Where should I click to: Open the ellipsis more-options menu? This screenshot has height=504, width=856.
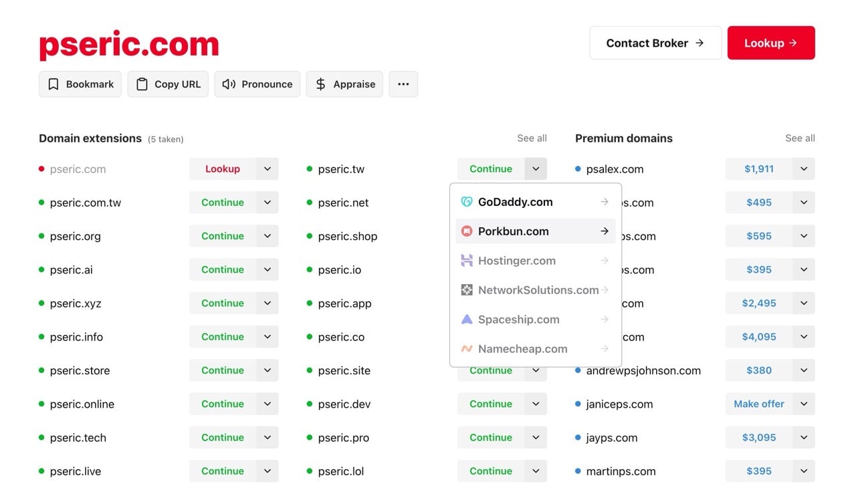[403, 84]
